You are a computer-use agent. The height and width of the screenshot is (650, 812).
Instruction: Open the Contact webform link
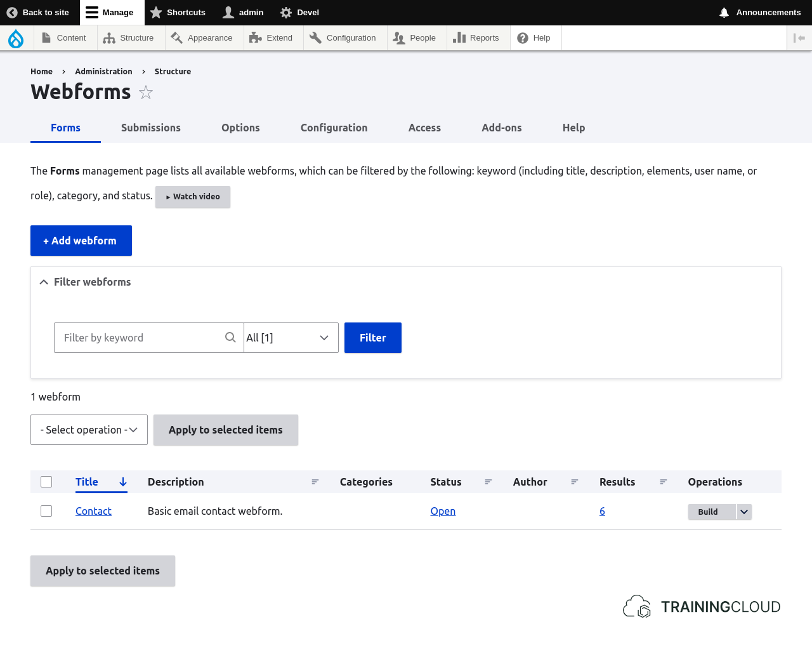93,511
